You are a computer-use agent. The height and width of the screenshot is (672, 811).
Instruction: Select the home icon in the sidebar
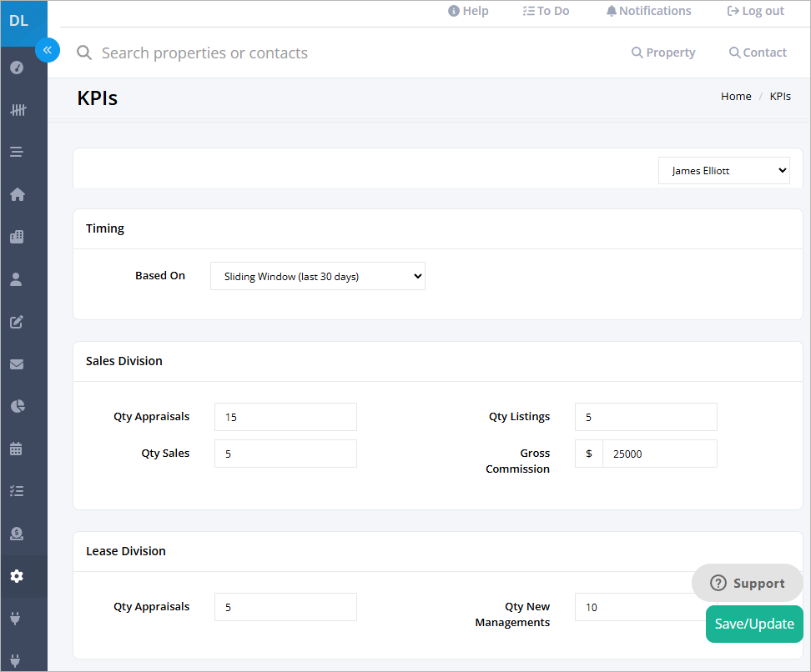pos(17,194)
